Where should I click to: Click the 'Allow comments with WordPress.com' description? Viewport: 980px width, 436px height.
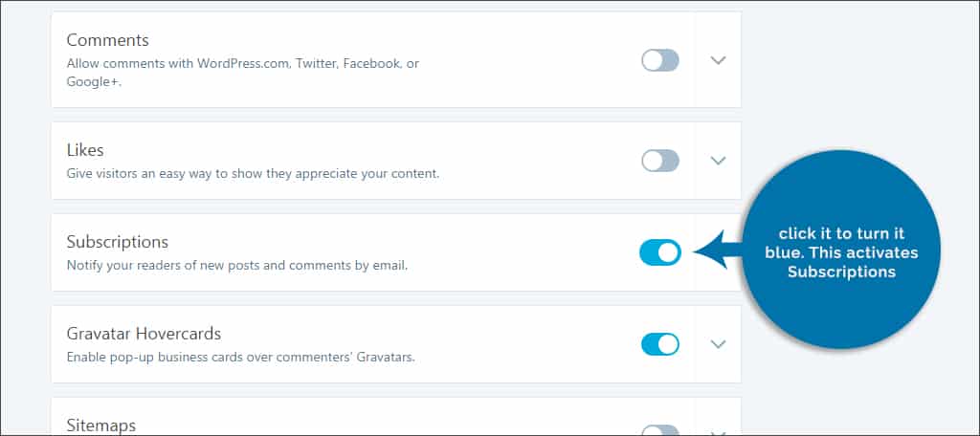[x=242, y=73]
